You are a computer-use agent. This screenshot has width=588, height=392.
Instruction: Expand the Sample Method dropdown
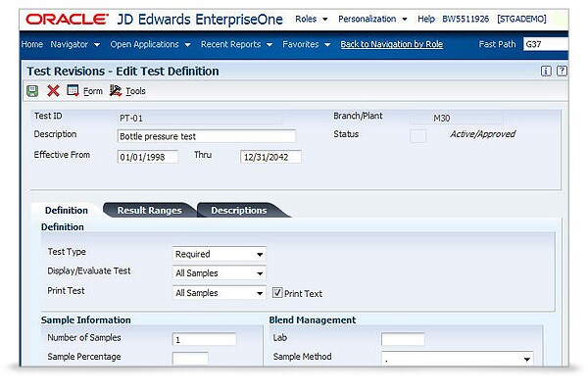(x=526, y=359)
